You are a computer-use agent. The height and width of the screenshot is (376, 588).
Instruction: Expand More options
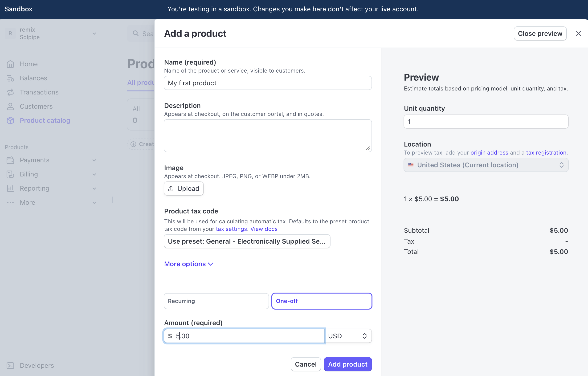189,264
